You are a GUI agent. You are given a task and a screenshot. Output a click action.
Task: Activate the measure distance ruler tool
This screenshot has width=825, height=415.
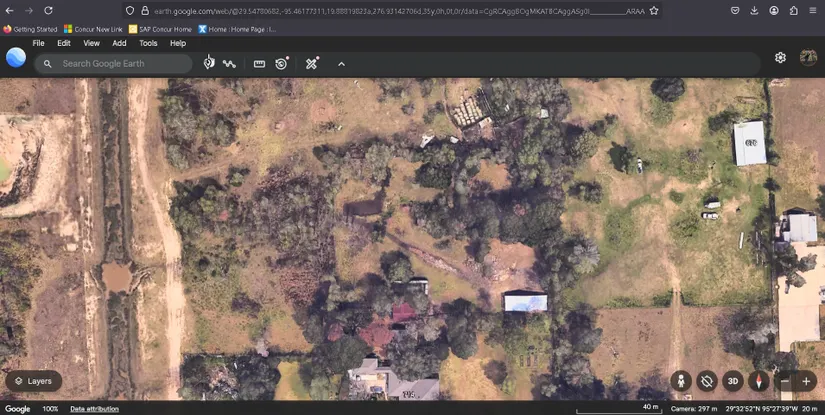pyautogui.click(x=259, y=63)
